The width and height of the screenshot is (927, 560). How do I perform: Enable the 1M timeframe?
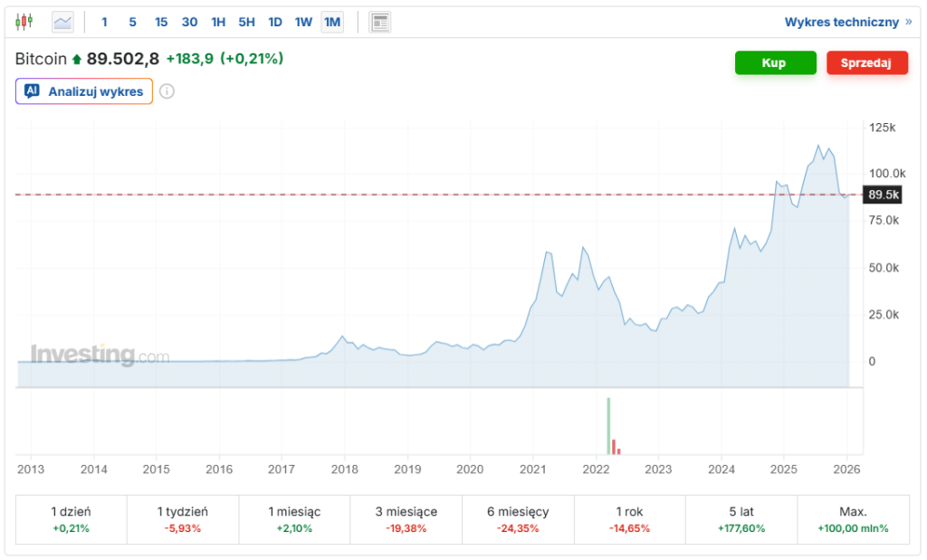[x=331, y=21]
